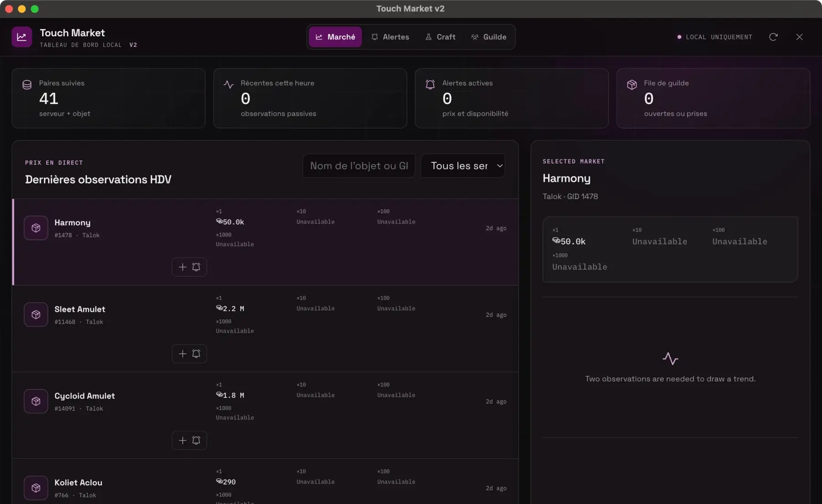Click the plus icon on the Harmony row
822x504 pixels.
point(183,267)
